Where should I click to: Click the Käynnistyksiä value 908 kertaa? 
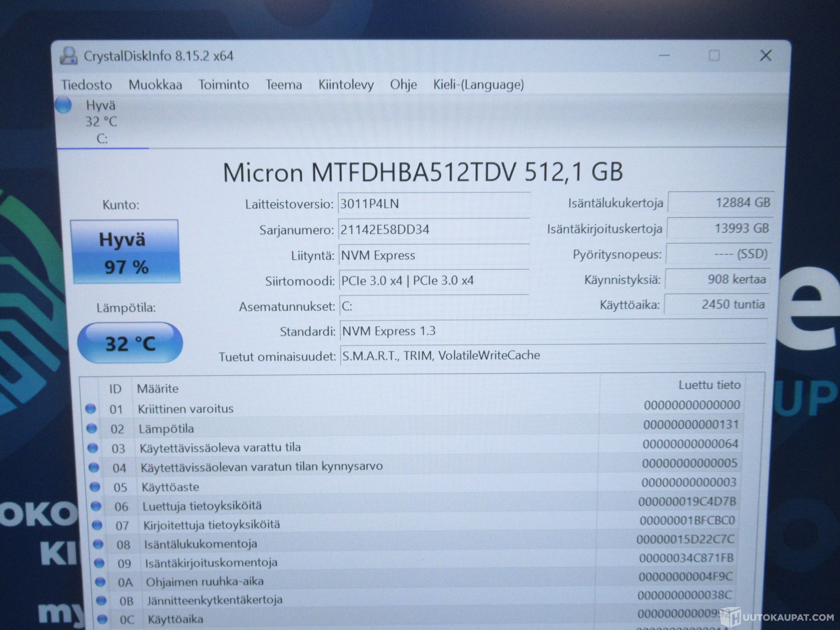click(x=717, y=279)
